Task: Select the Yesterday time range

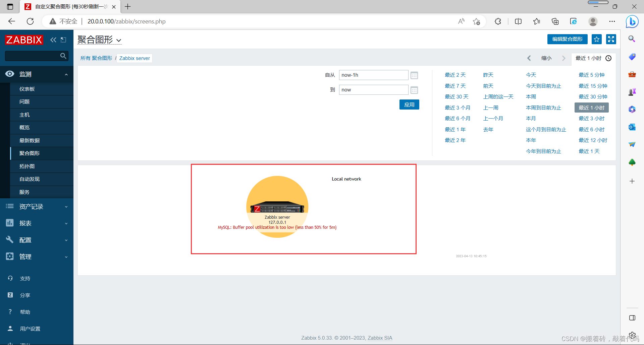Action: coord(488,75)
